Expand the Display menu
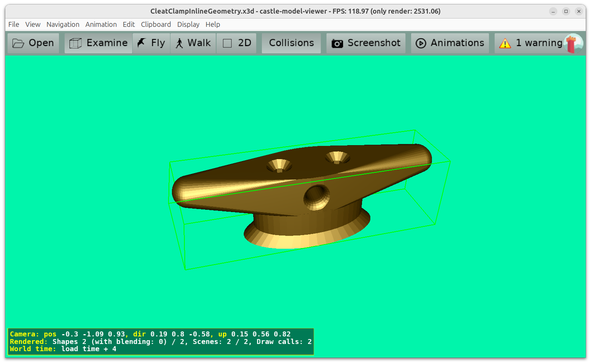 [x=188, y=24]
